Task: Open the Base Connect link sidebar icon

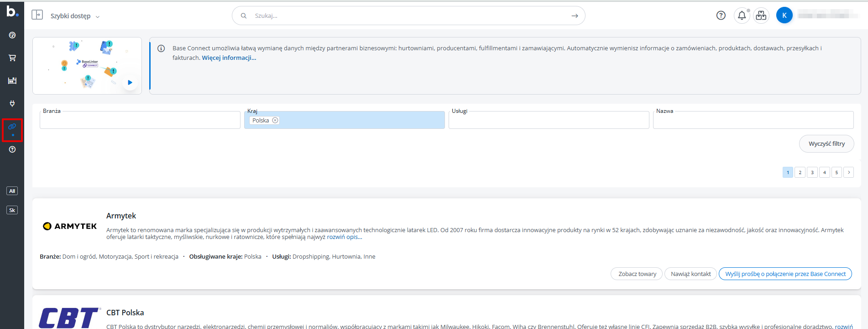Action: click(12, 127)
